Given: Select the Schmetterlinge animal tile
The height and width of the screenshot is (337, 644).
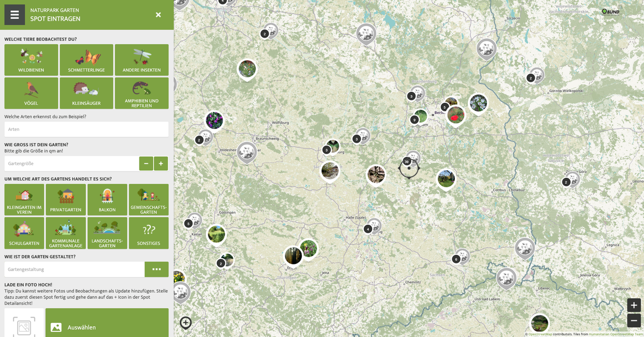Looking at the screenshot, I should [x=87, y=60].
